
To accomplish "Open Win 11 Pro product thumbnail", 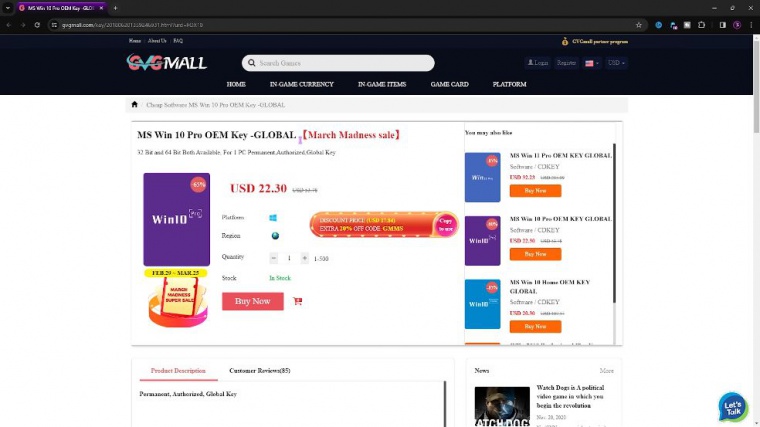I will [482, 177].
